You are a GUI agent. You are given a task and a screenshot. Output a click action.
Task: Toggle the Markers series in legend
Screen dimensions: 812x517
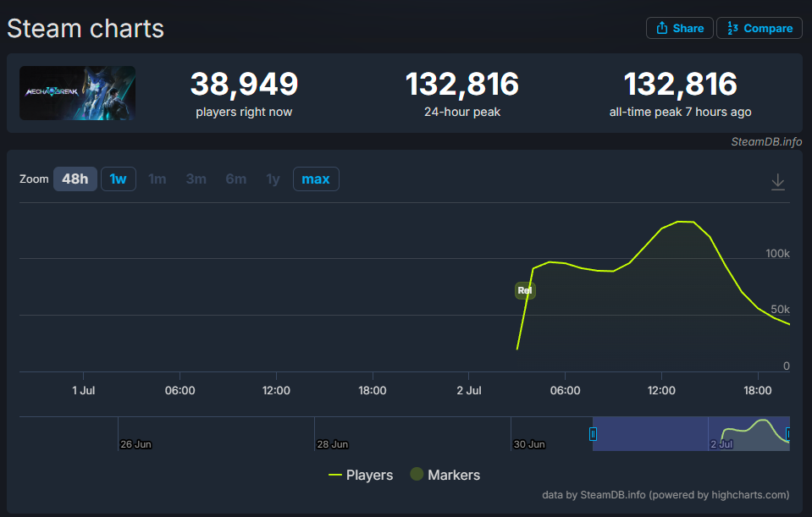[x=445, y=475]
